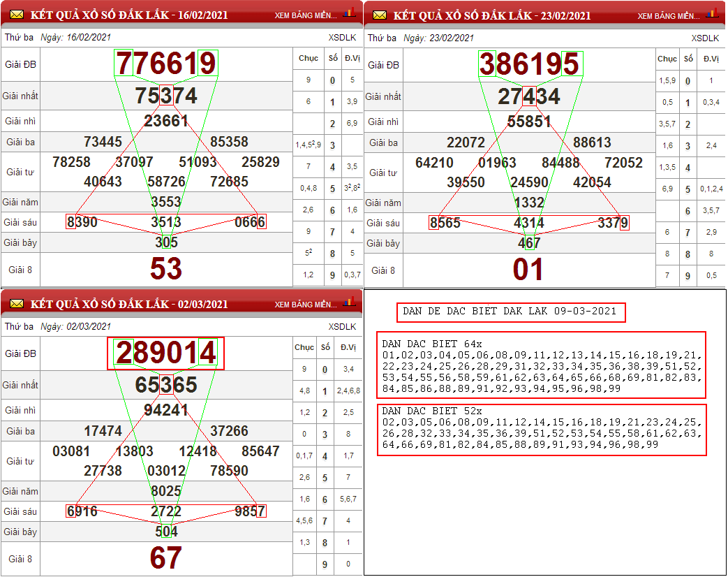
Task: Click the DAN DAC BIET 64x label
Action: [432, 344]
